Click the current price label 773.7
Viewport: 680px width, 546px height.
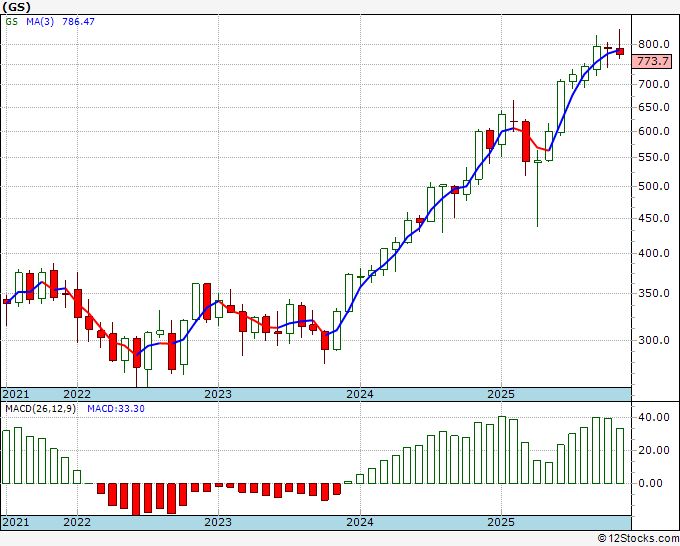pos(652,61)
